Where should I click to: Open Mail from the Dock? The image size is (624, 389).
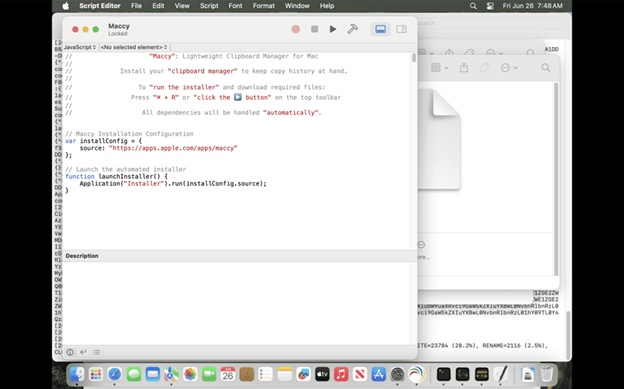152,374
